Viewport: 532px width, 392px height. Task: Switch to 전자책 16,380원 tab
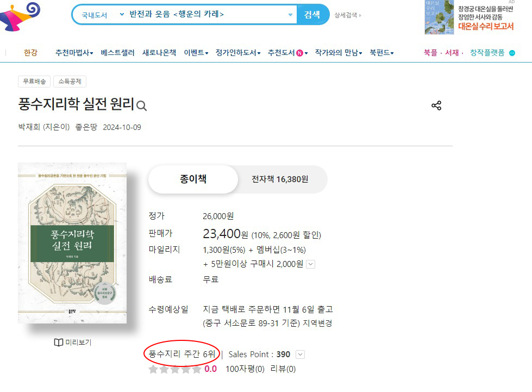[280, 179]
